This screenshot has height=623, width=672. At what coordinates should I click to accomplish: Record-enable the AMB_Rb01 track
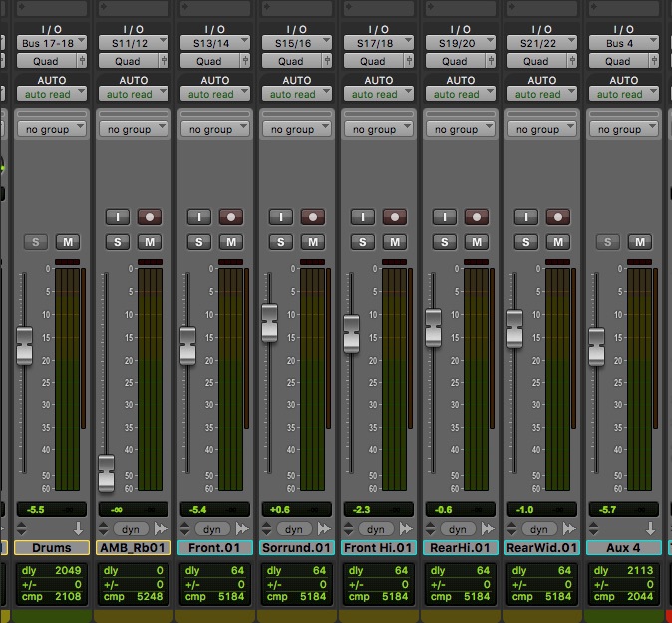coord(150,216)
